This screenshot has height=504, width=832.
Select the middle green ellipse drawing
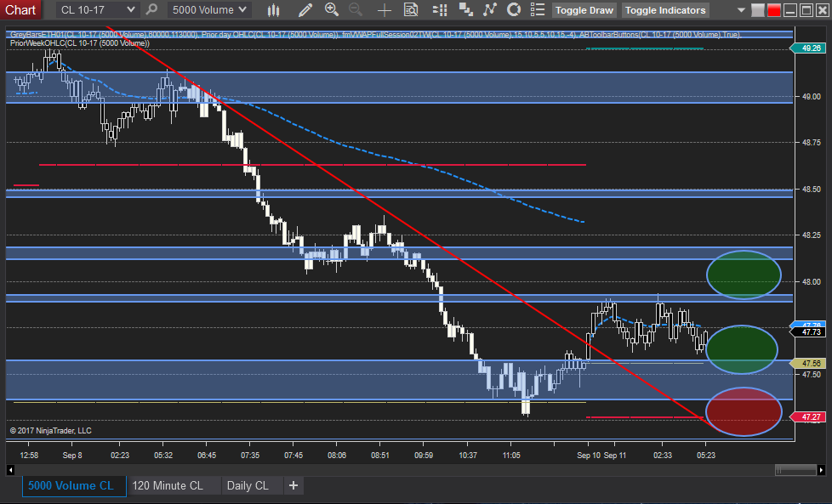click(x=741, y=349)
